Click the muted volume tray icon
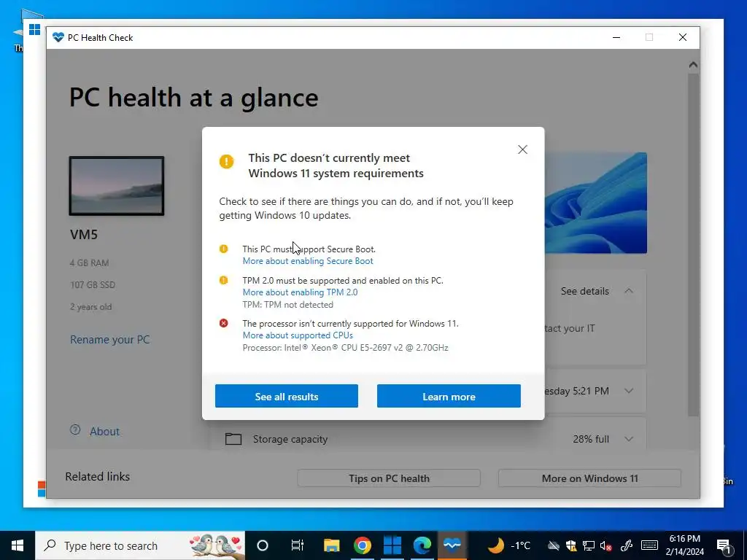This screenshot has width=747, height=560. [606, 545]
